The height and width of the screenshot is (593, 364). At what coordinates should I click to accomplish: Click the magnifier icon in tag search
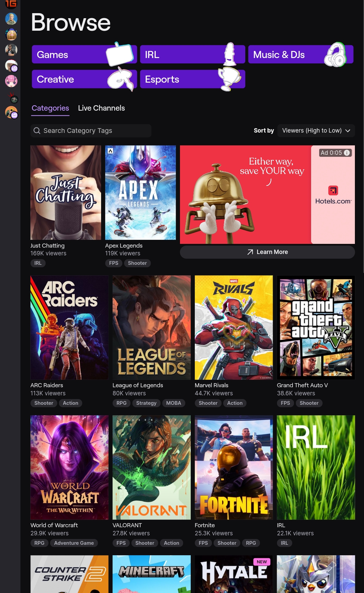click(x=37, y=131)
